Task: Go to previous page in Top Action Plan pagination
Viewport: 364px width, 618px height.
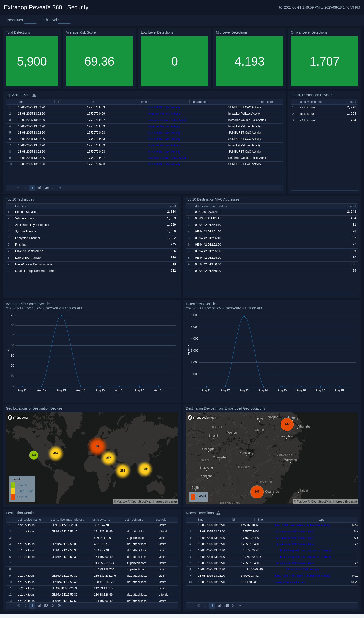Action: pyautogui.click(x=25, y=188)
